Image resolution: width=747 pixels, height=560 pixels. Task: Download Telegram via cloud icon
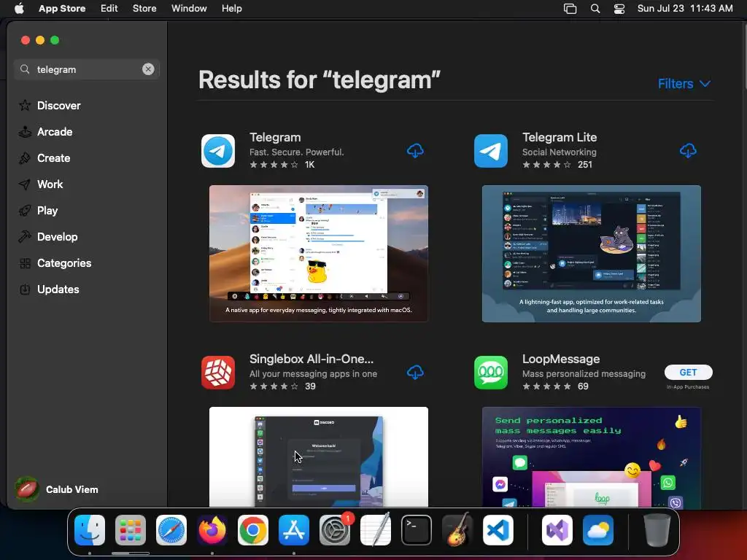415,150
